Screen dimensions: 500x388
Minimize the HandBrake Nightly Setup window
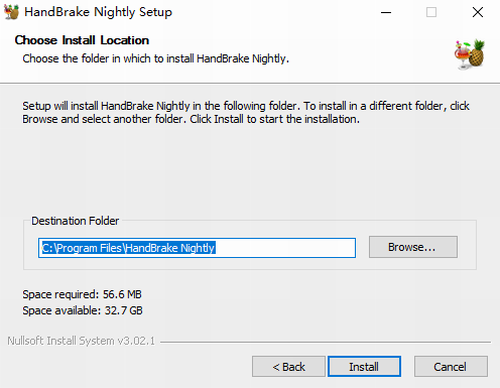coord(386,12)
